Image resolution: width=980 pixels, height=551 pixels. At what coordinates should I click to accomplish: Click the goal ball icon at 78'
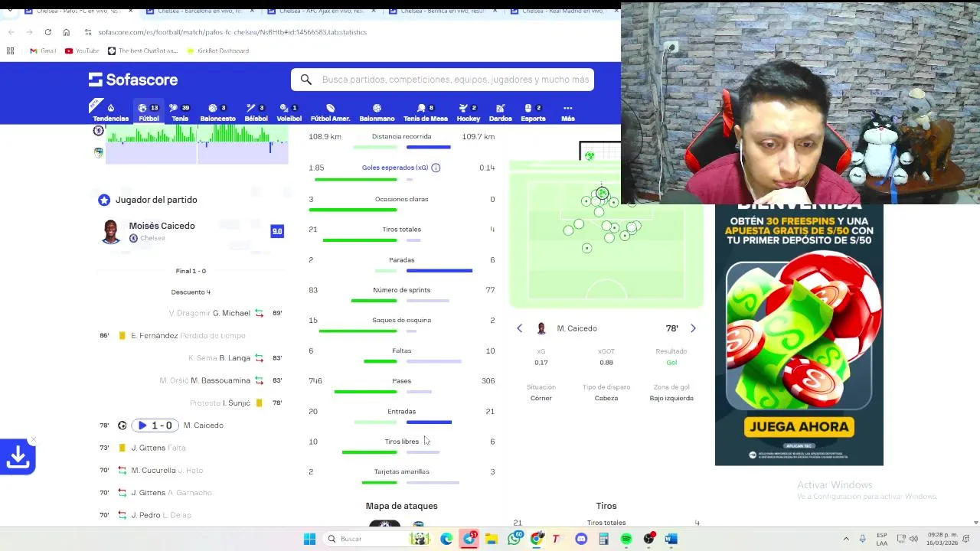click(x=122, y=425)
